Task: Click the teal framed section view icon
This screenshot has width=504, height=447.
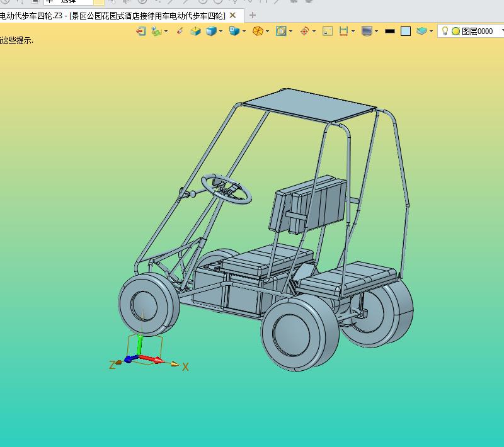Action: pos(281,31)
